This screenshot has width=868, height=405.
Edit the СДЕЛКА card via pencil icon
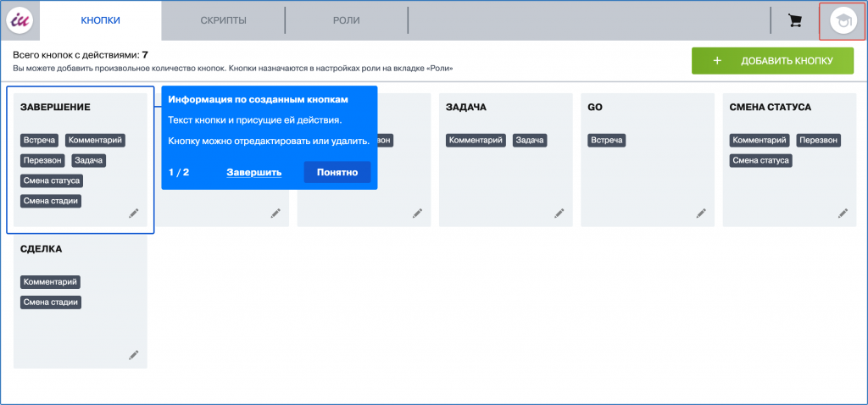pos(133,355)
